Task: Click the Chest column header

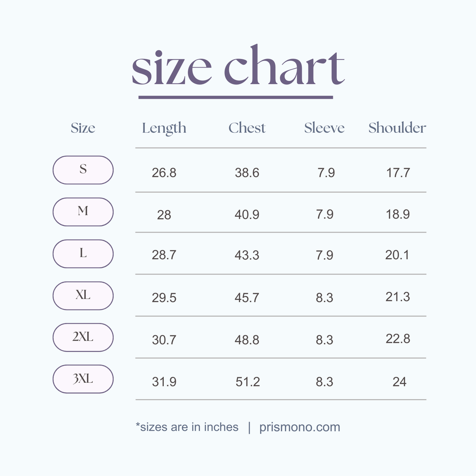Action: point(247,128)
